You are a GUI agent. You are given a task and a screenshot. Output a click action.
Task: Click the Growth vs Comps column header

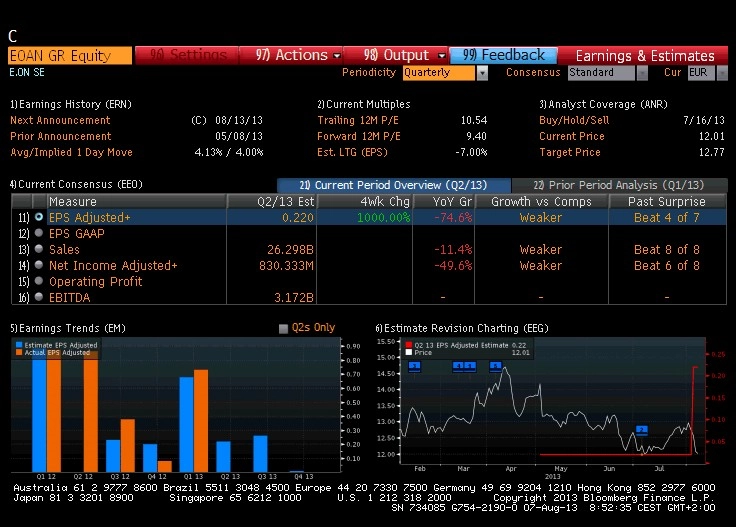click(541, 201)
